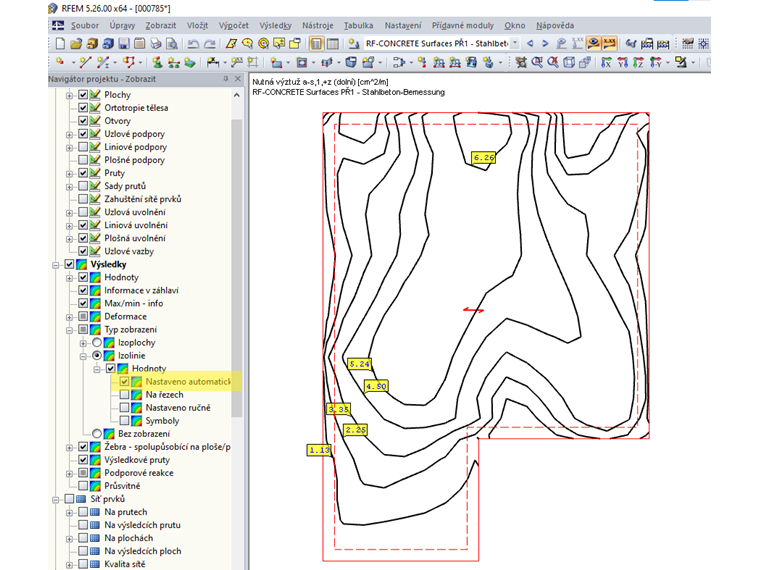This screenshot has height=570, width=760.
Task: Select the Izoplochy radio button
Action: click(x=97, y=343)
